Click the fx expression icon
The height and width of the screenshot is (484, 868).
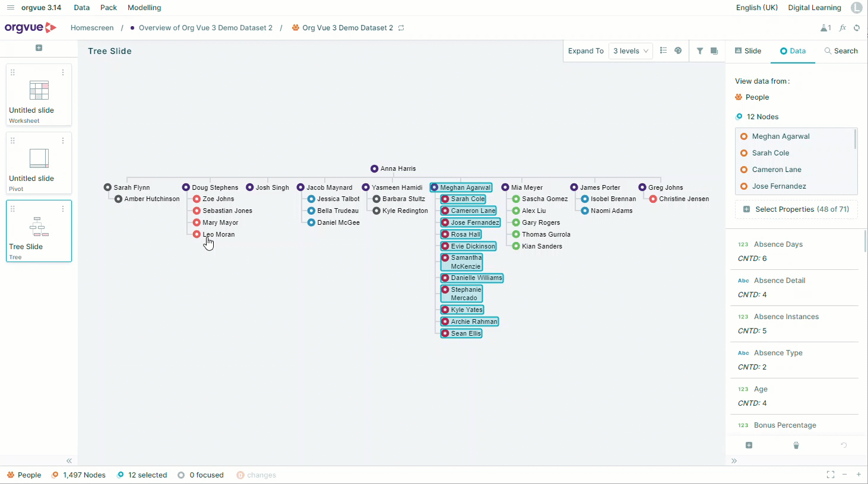pyautogui.click(x=842, y=28)
